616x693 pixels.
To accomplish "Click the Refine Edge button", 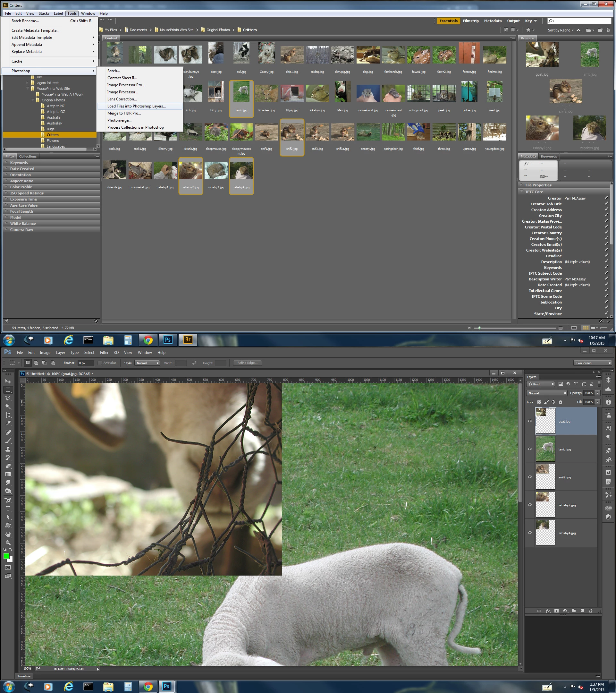I will pos(247,363).
